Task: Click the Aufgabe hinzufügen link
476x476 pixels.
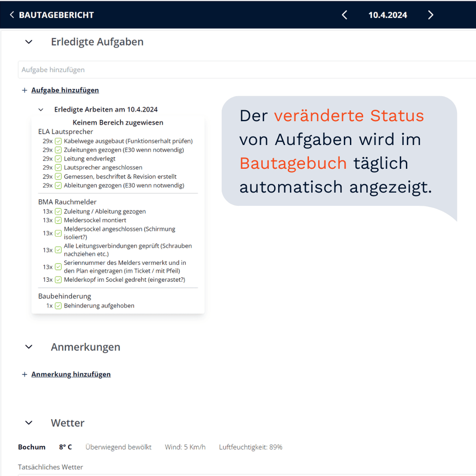Action: pyautogui.click(x=65, y=90)
